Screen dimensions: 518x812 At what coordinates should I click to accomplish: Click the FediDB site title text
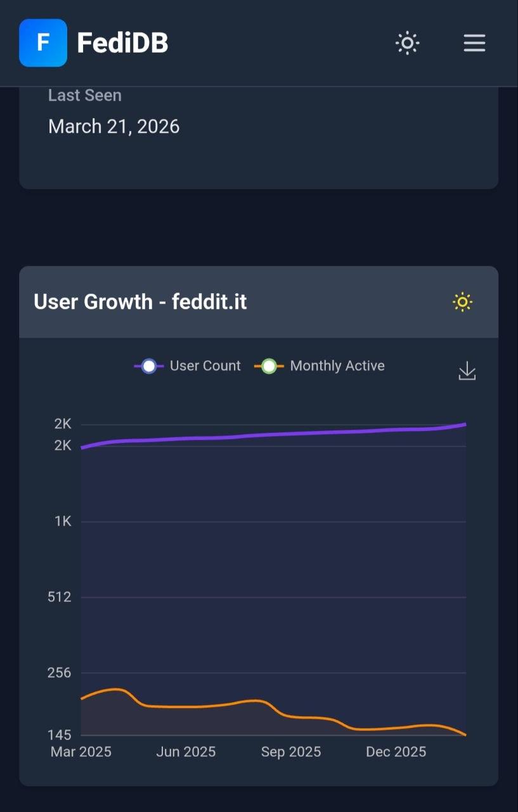122,43
